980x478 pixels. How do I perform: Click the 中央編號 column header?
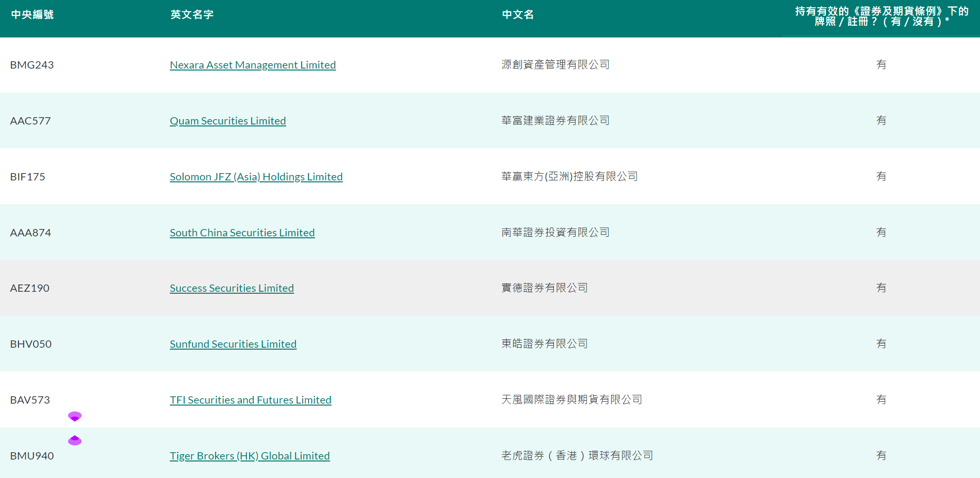click(x=32, y=15)
